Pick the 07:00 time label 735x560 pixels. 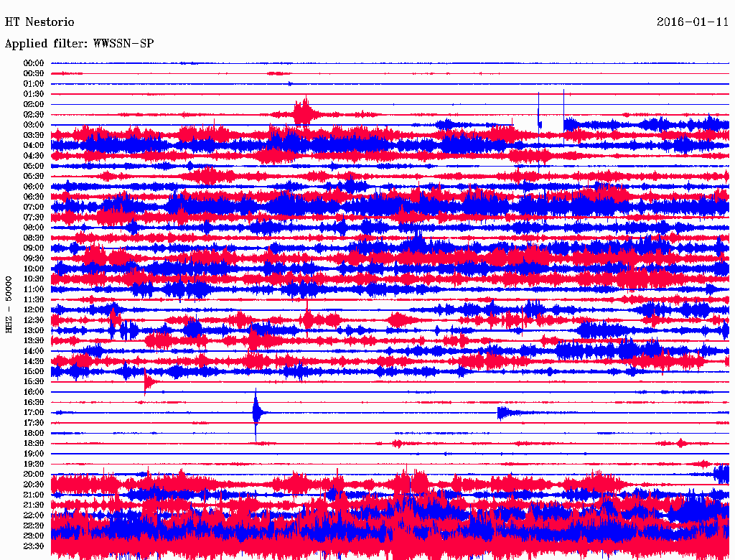point(34,207)
